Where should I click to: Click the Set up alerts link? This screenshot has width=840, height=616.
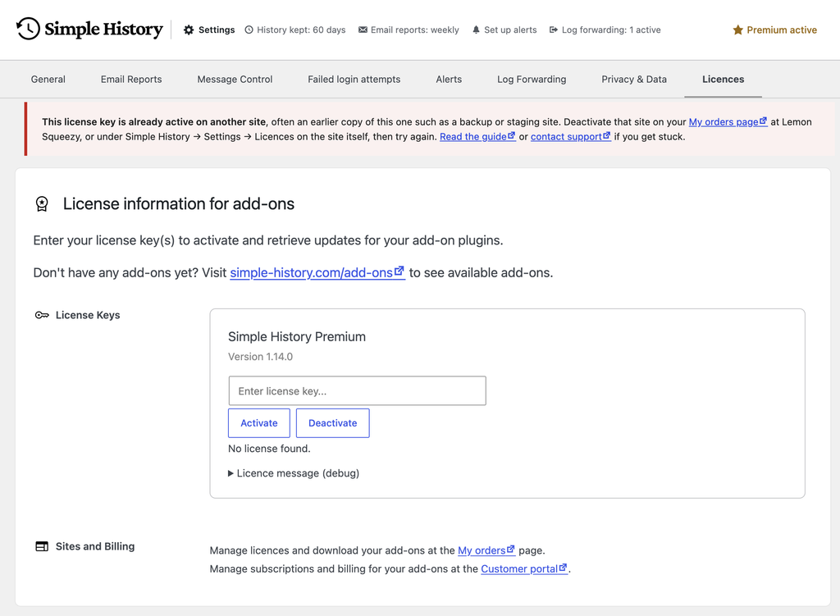504,30
